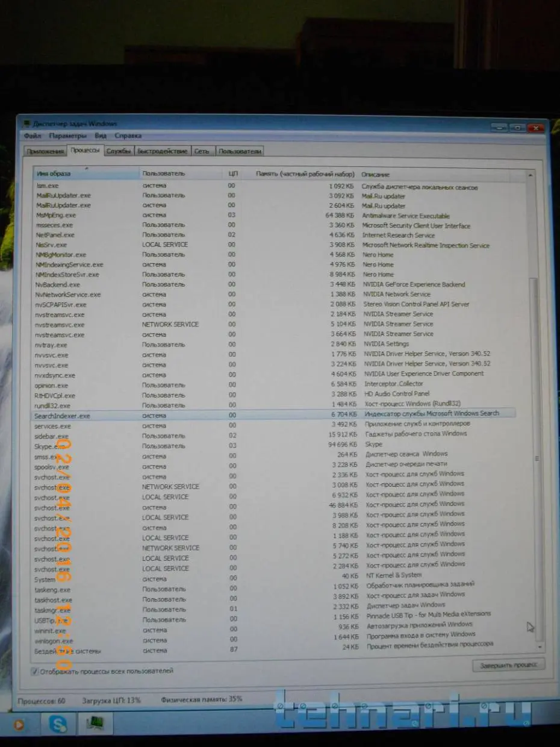Click the Завершить процесс button
The image size is (560, 747).
pyautogui.click(x=509, y=665)
